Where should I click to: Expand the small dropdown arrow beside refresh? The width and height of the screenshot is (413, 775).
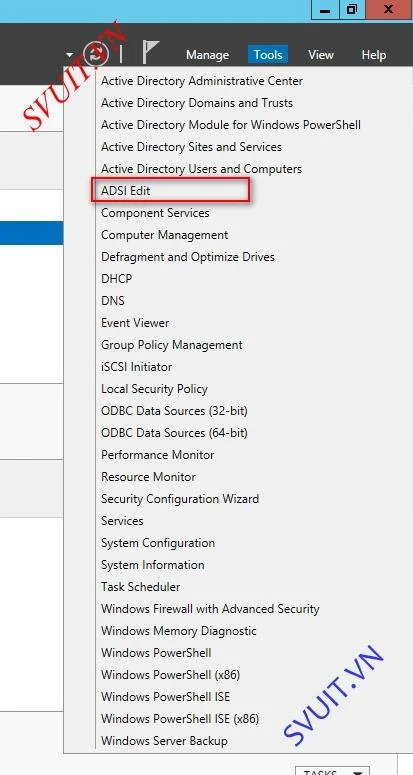click(x=70, y=55)
